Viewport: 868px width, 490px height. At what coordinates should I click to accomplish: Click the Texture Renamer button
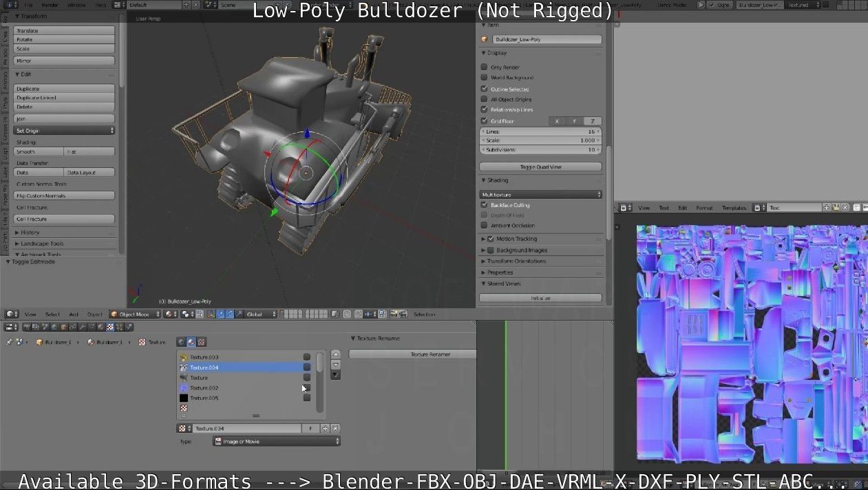tap(412, 354)
